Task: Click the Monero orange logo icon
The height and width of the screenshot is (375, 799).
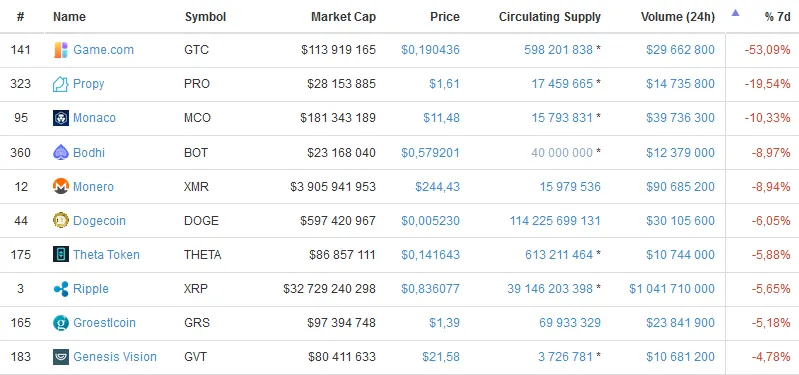Action: pyautogui.click(x=61, y=186)
